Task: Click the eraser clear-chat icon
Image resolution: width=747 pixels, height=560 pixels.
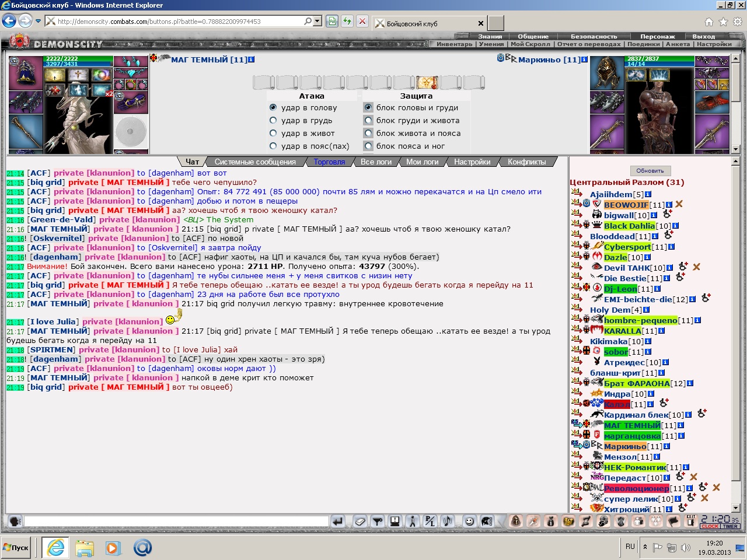Action: (x=360, y=521)
